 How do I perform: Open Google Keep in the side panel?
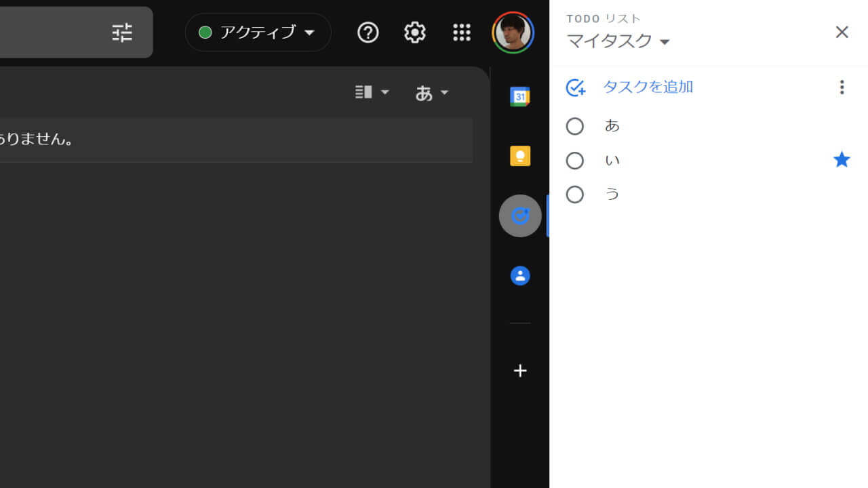519,156
